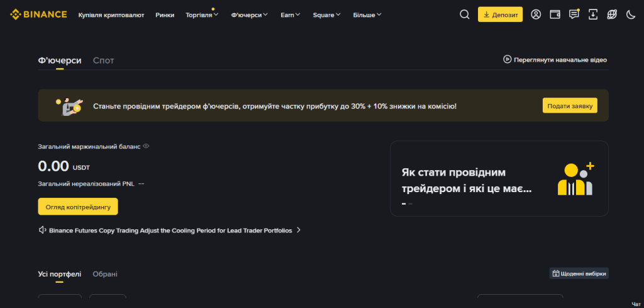The image size is (644, 308).
Task: Open Огляд копітрейдингу button
Action: [78, 207]
